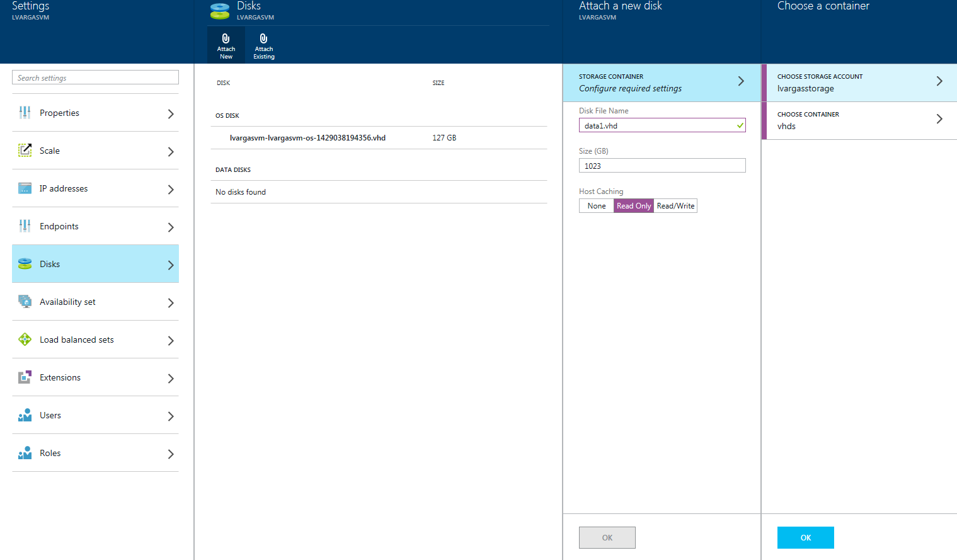This screenshot has height=560, width=957.
Task: Click the blue OK button
Action: point(805,537)
